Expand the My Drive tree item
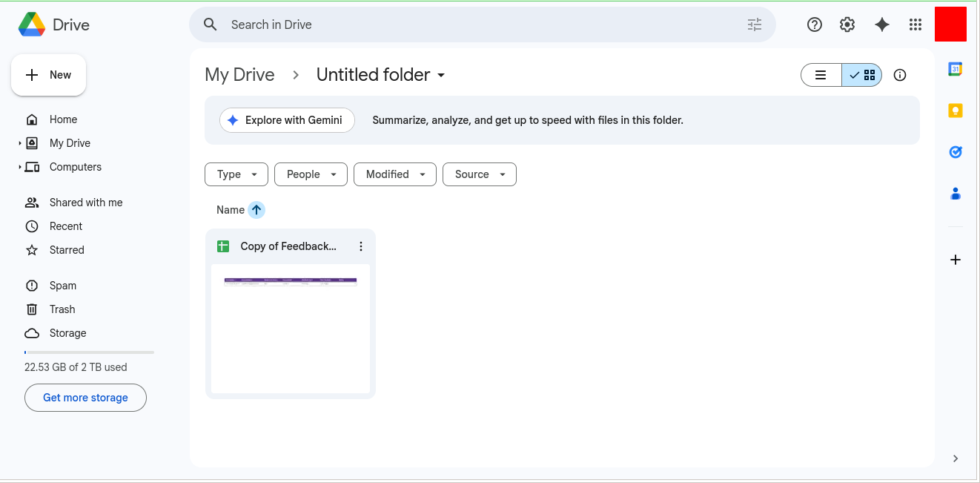 pyautogui.click(x=18, y=142)
